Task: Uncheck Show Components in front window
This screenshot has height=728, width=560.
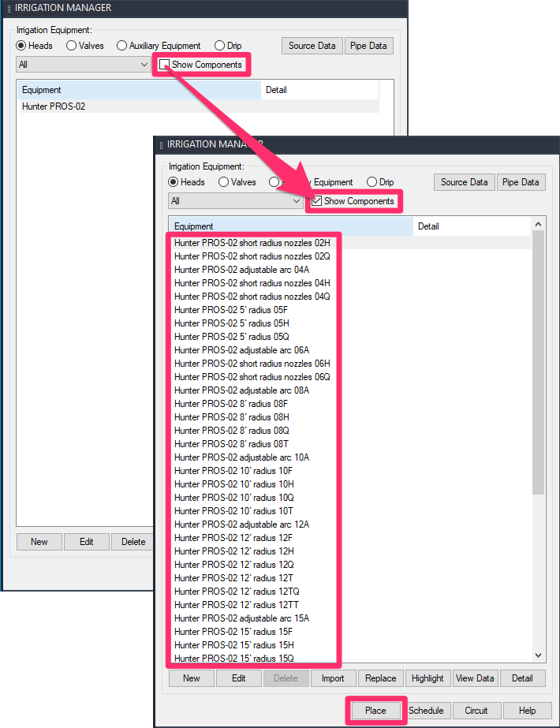Action: (317, 201)
